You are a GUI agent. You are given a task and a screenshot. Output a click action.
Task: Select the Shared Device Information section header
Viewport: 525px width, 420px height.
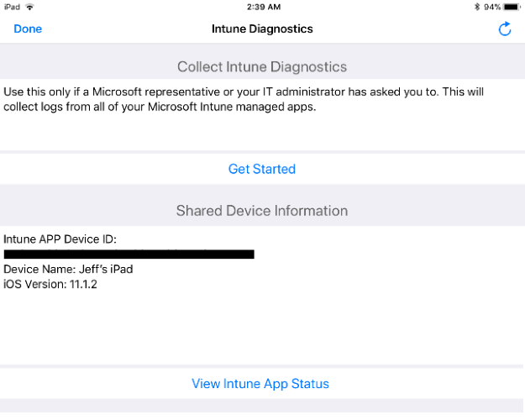262,211
